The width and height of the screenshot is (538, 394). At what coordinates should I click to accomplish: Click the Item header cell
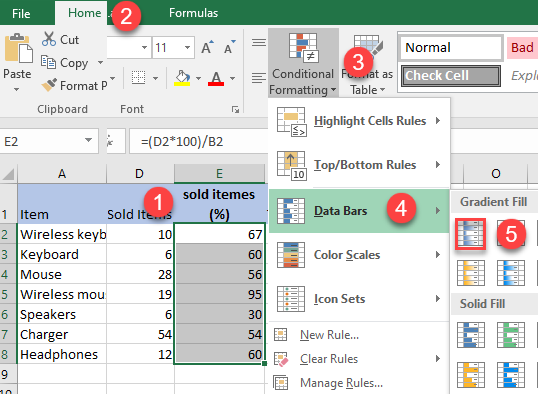pyautogui.click(x=62, y=204)
